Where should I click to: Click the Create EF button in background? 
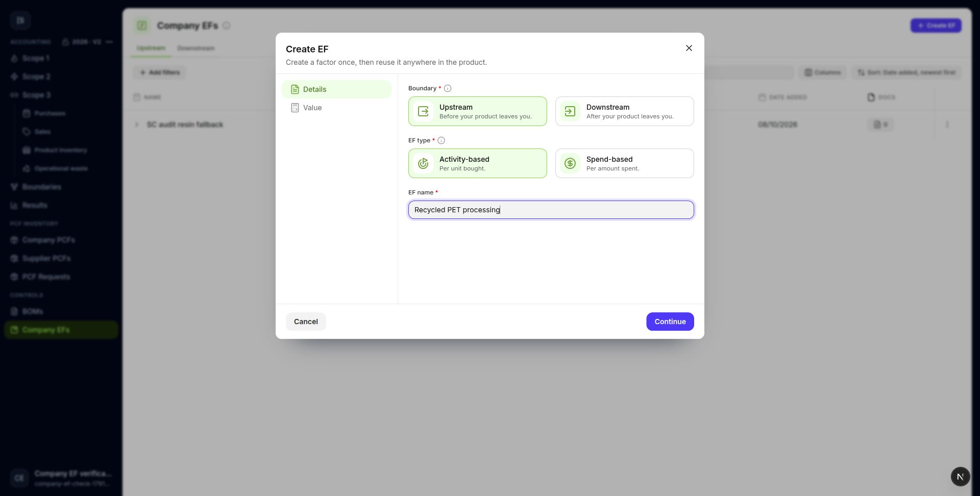coord(936,26)
